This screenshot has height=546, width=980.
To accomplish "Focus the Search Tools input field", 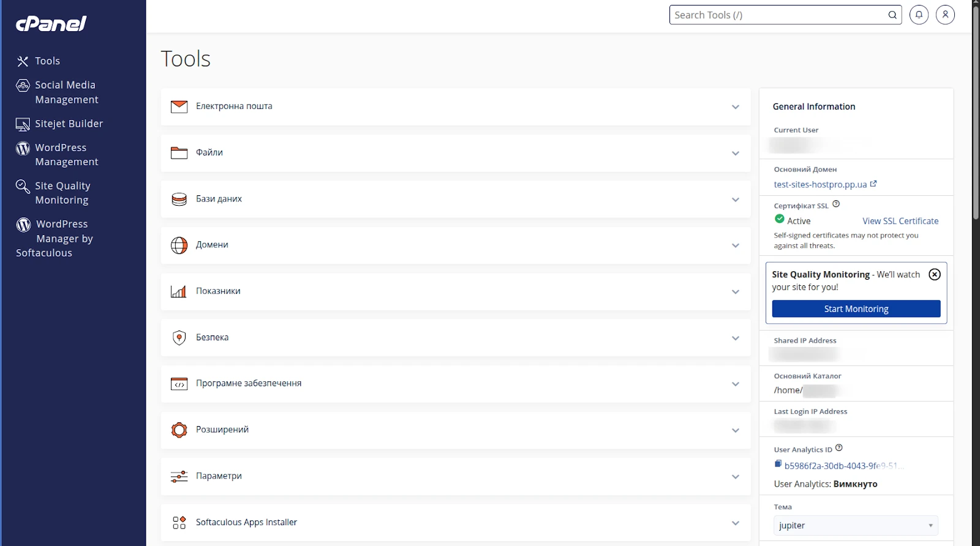I will (778, 15).
